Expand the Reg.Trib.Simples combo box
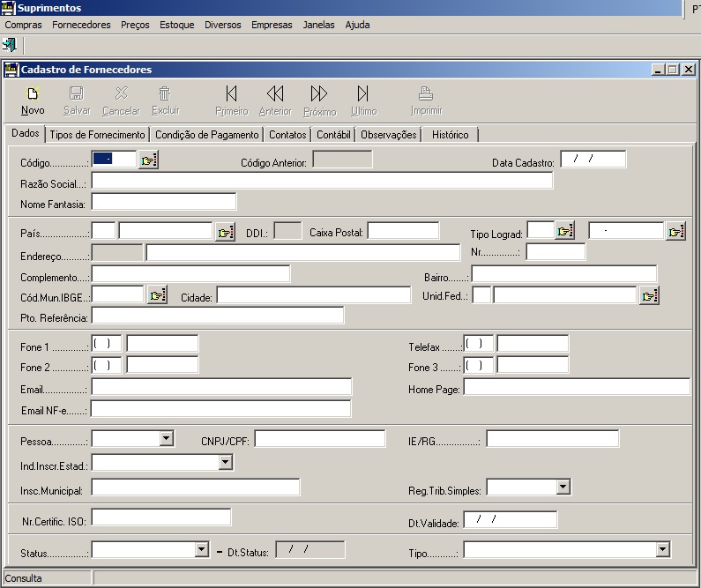The image size is (701, 588). pos(563,487)
